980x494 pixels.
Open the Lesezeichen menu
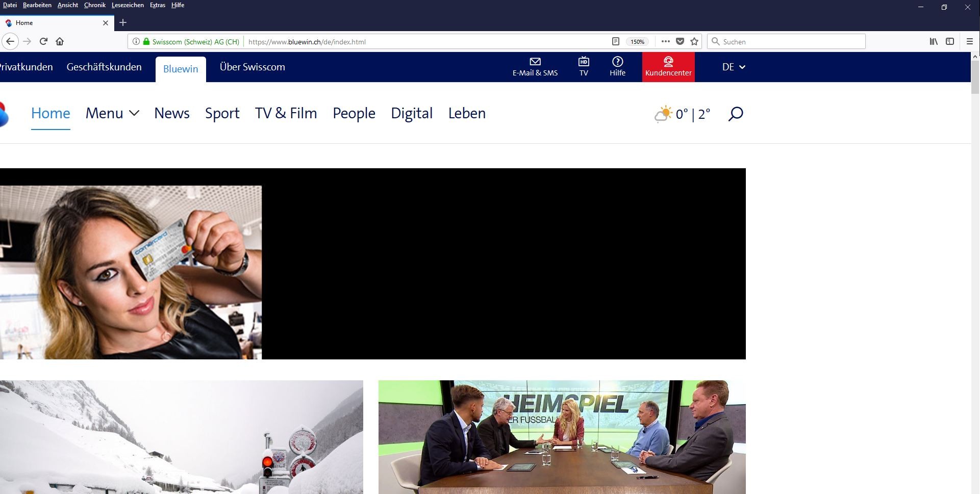(128, 5)
